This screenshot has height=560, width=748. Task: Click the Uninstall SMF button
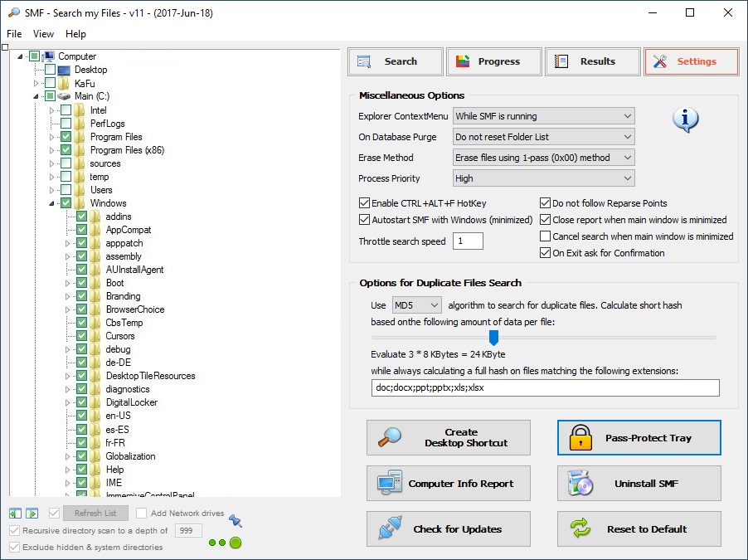[639, 483]
